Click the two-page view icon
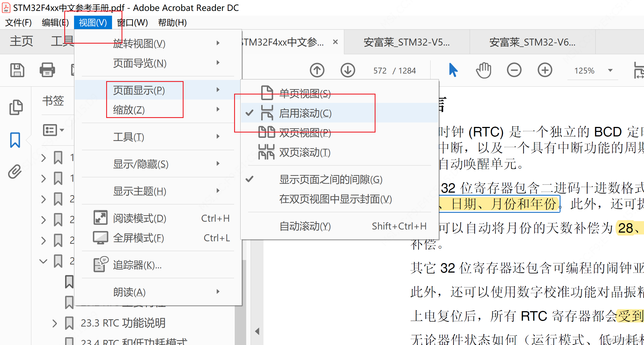The height and width of the screenshot is (345, 644). pos(267,132)
